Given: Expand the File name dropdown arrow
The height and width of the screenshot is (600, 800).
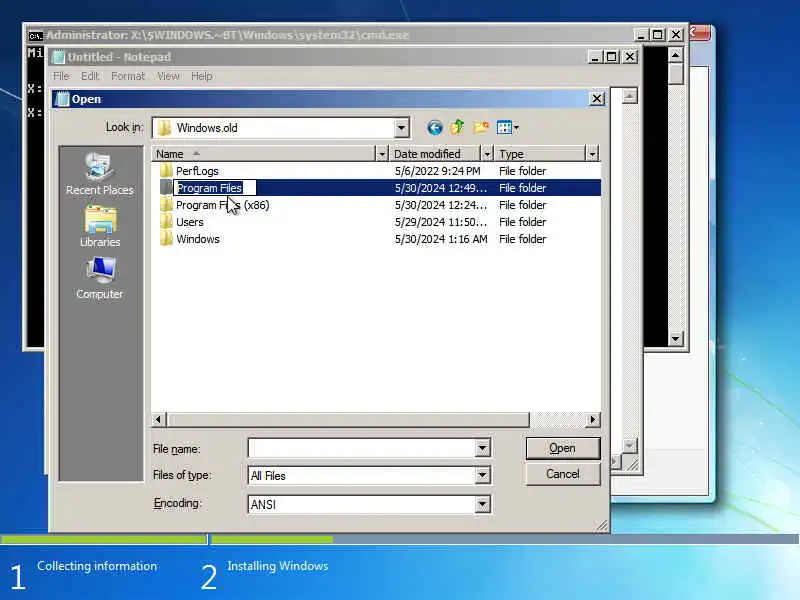Looking at the screenshot, I should [482, 448].
